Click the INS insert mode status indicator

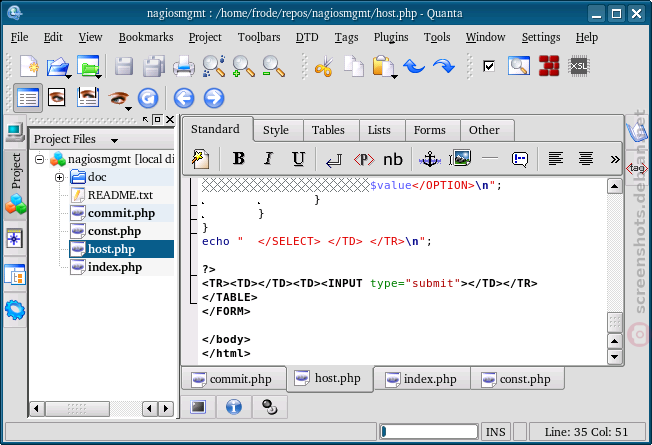496,432
